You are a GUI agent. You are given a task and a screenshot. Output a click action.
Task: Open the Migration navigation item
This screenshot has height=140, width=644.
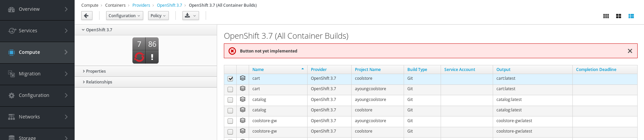pos(37,74)
